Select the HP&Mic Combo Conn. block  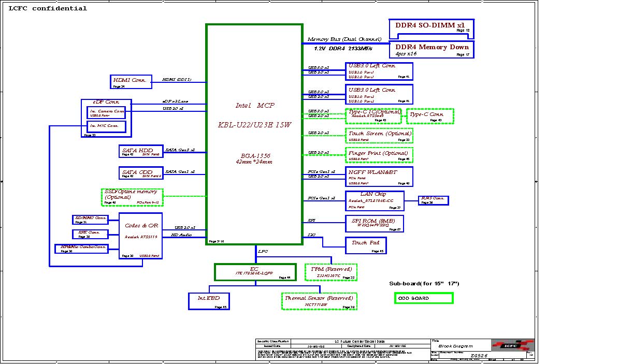coord(81,249)
